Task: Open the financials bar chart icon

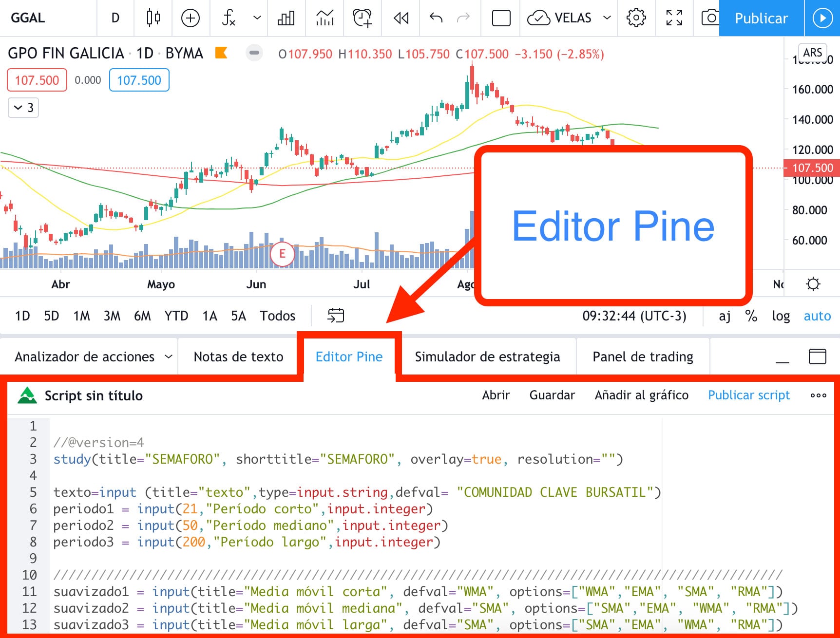Action: click(x=286, y=18)
